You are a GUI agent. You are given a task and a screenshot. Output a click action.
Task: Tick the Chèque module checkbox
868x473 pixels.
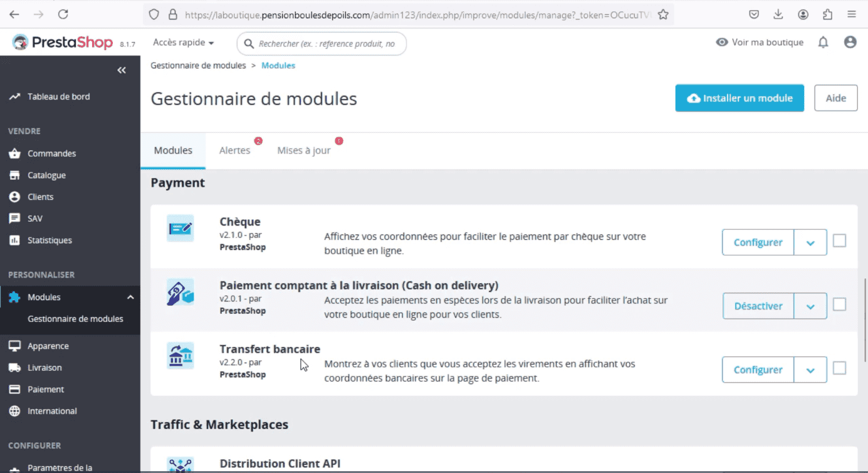coord(839,241)
